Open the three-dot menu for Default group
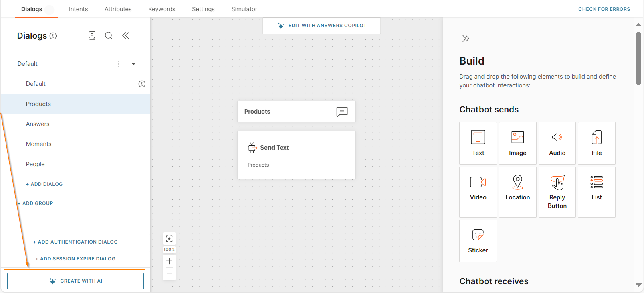The height and width of the screenshot is (293, 644). [x=119, y=64]
